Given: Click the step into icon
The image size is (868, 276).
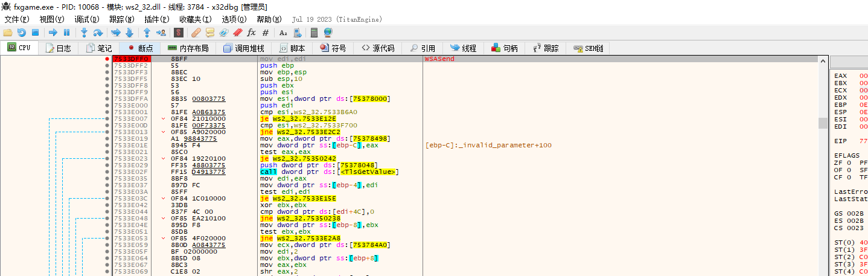Looking at the screenshot, I should tap(85, 33).
